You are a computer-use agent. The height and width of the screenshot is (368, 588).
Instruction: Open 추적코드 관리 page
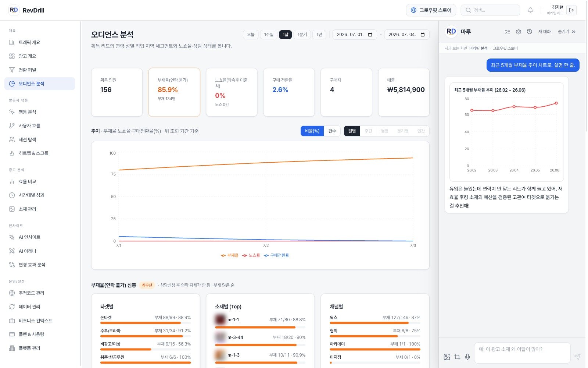[39, 293]
